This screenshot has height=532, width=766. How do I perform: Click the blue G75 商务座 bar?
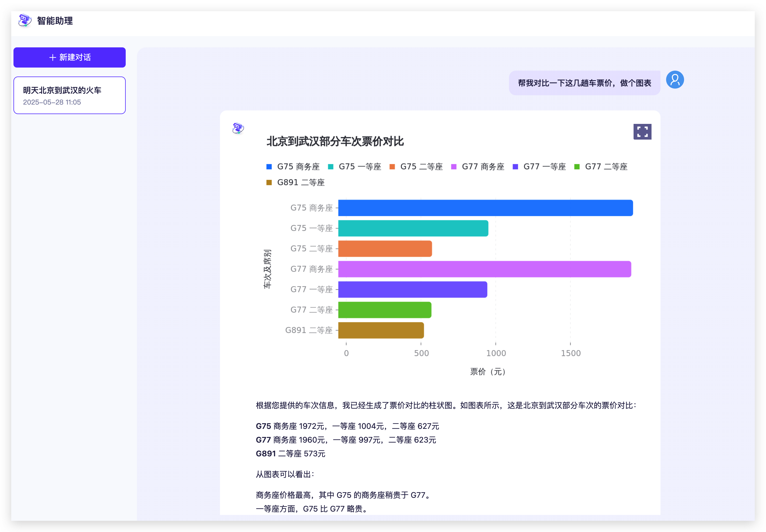485,208
